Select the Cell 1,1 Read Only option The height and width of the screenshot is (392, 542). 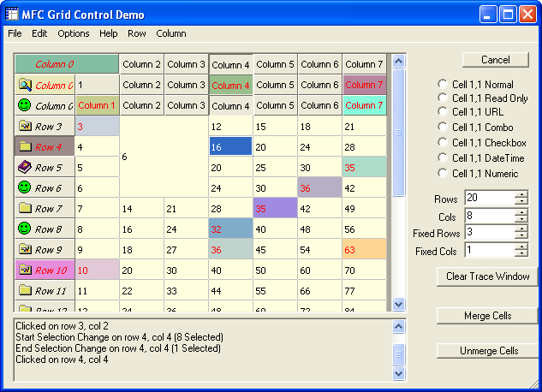point(443,98)
